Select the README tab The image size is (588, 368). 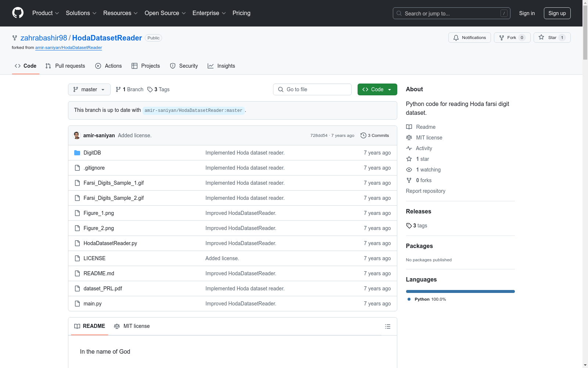click(x=90, y=326)
